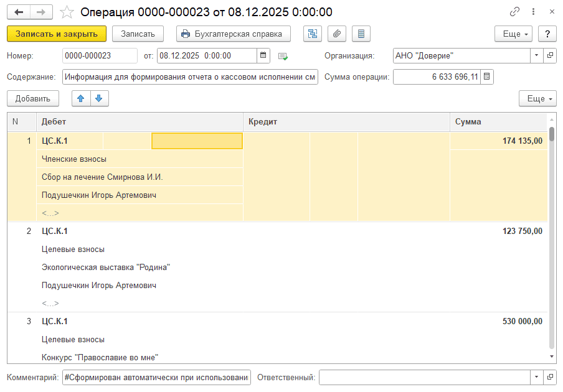The image size is (563, 392).
Task: Print Бухгалтерская справка
Action: (x=234, y=34)
